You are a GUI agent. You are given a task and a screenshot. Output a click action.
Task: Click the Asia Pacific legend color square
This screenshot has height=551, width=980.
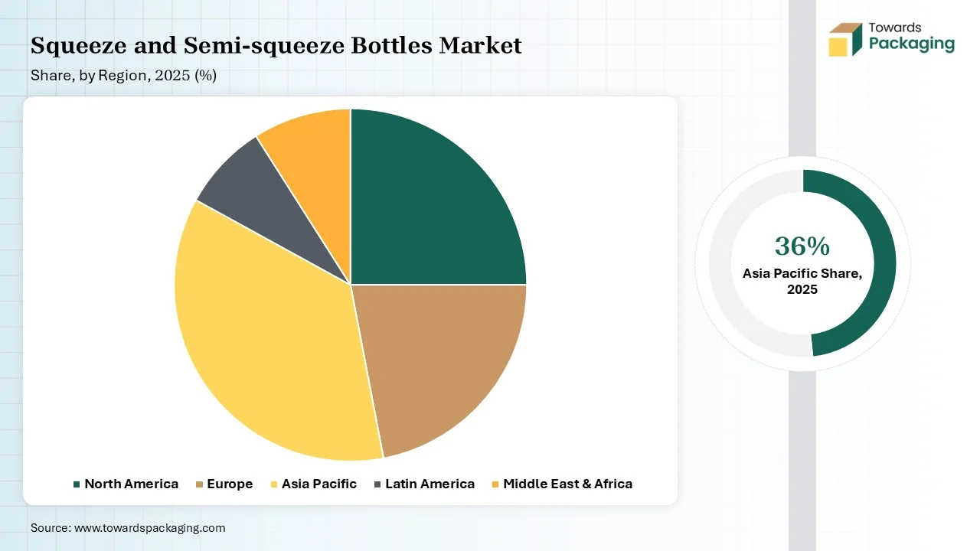pyautogui.click(x=274, y=484)
